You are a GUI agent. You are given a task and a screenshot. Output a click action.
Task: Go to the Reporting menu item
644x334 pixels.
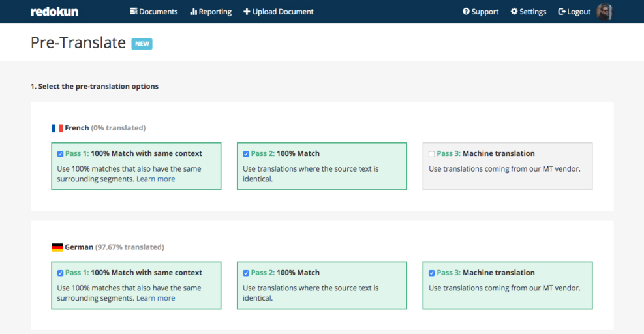[215, 12]
